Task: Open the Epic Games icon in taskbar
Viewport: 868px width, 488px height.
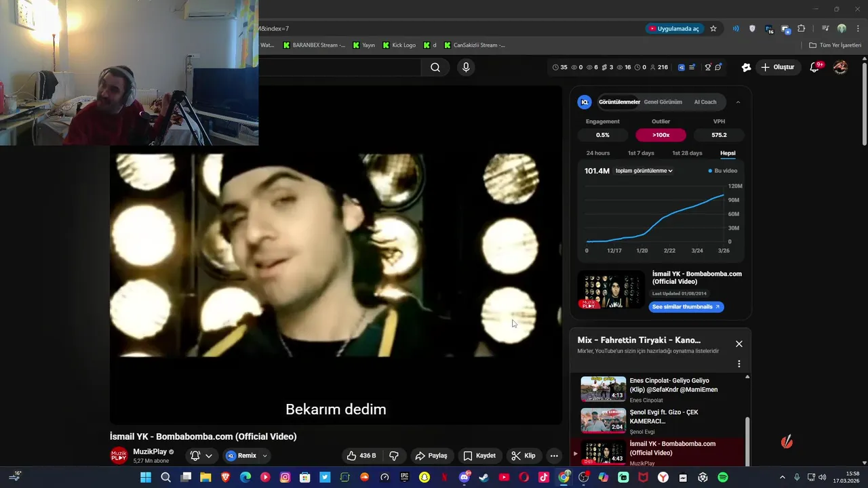Action: [405, 477]
